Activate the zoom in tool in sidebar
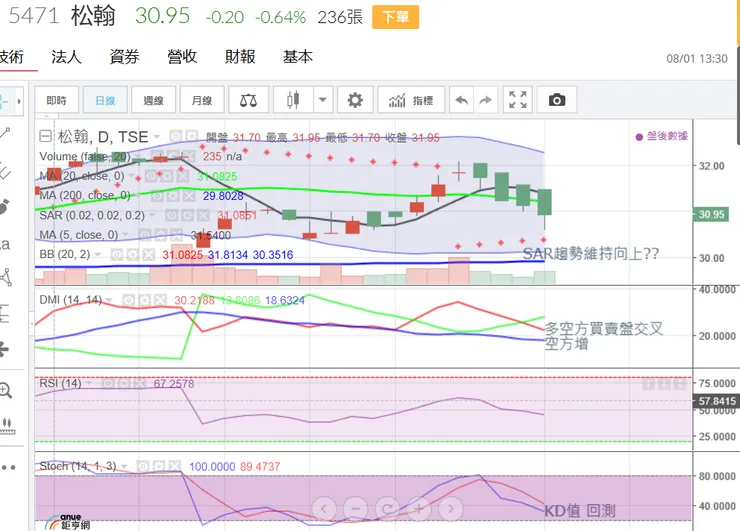Screen dimensions: 740x531 click(x=6, y=391)
